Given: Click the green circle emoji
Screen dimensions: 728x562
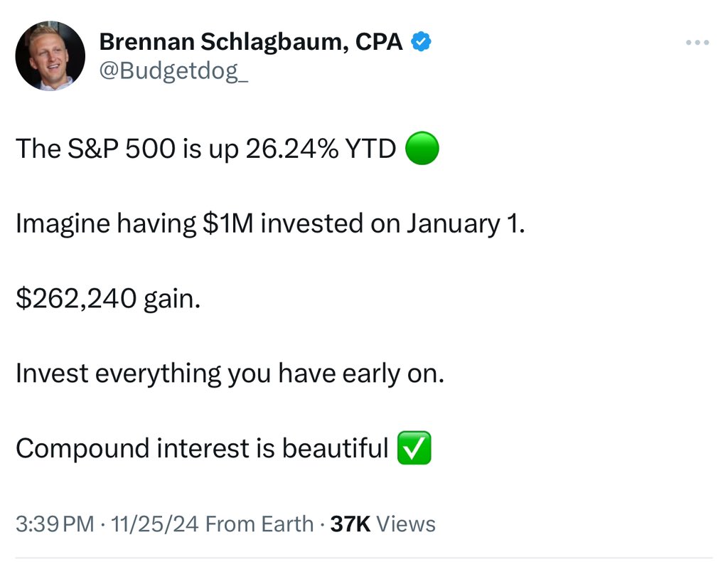Looking at the screenshot, I should coord(422,149).
